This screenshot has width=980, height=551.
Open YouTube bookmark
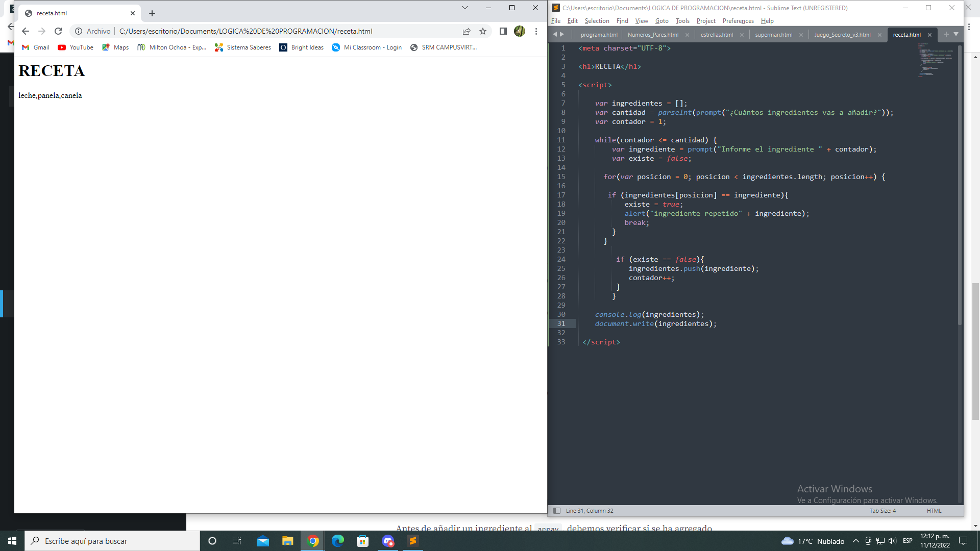76,47
